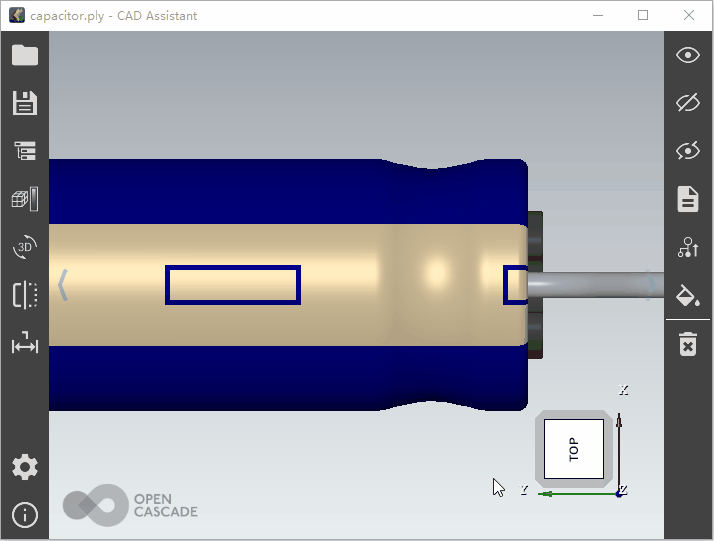Click the X axis of the view triad

point(619,451)
